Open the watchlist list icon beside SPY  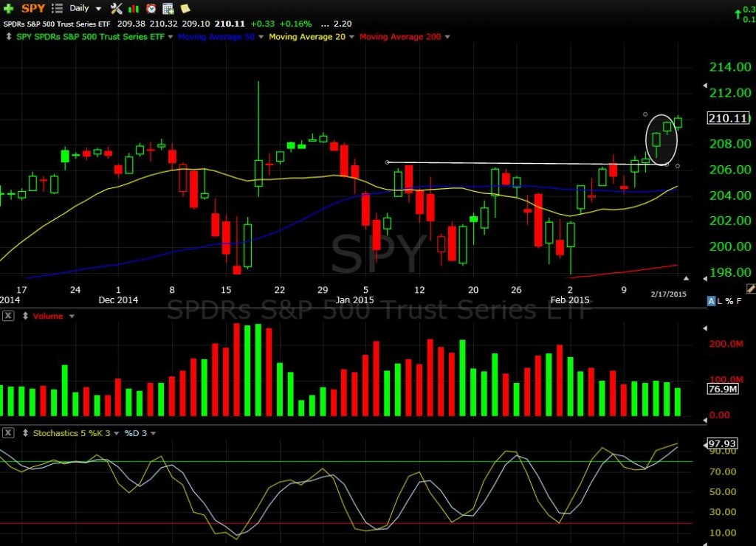[x=57, y=8]
